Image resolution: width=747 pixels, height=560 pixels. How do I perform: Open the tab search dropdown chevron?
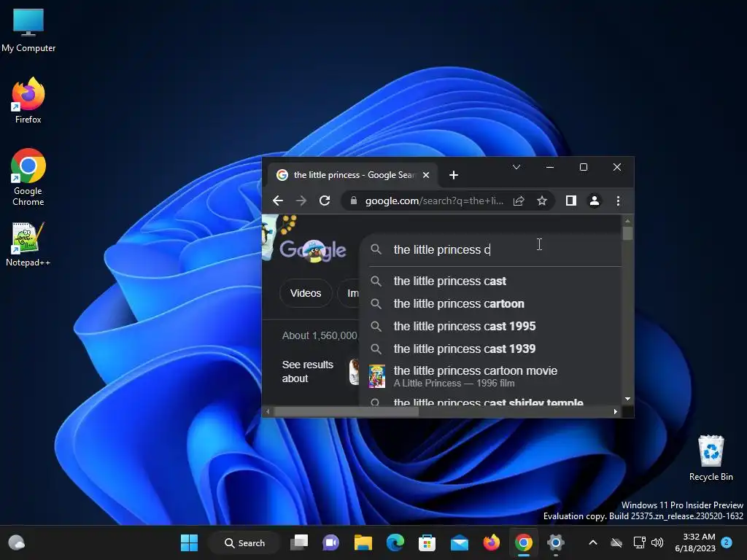point(516,167)
